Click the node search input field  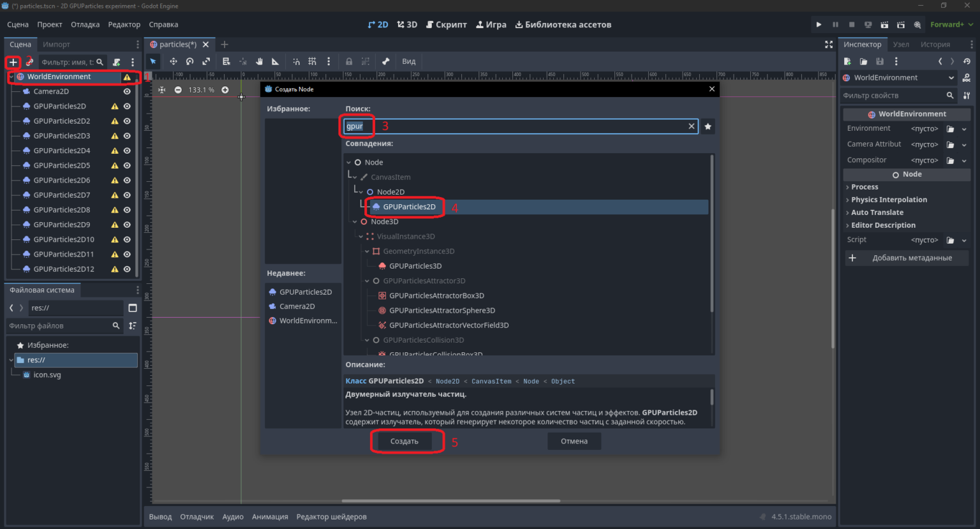[521, 126]
